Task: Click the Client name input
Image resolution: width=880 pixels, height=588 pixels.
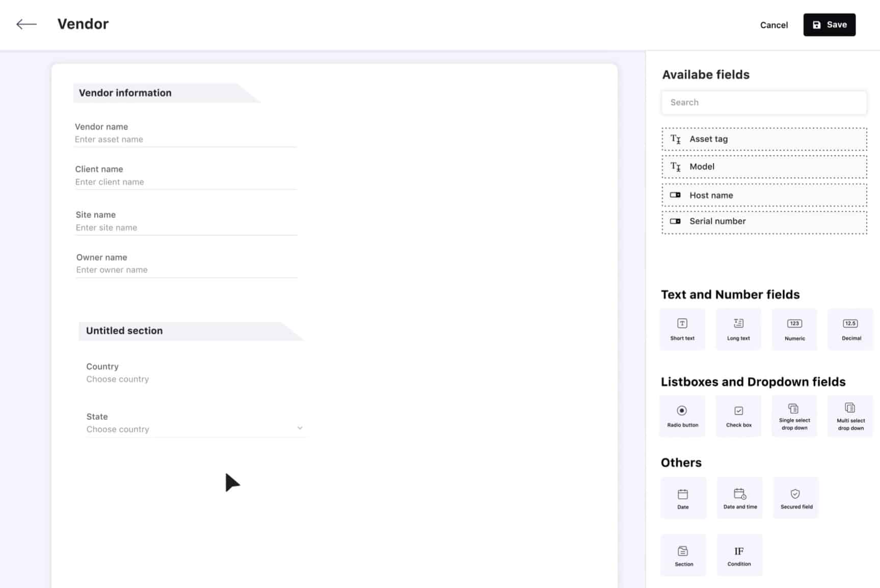Action: tap(185, 182)
